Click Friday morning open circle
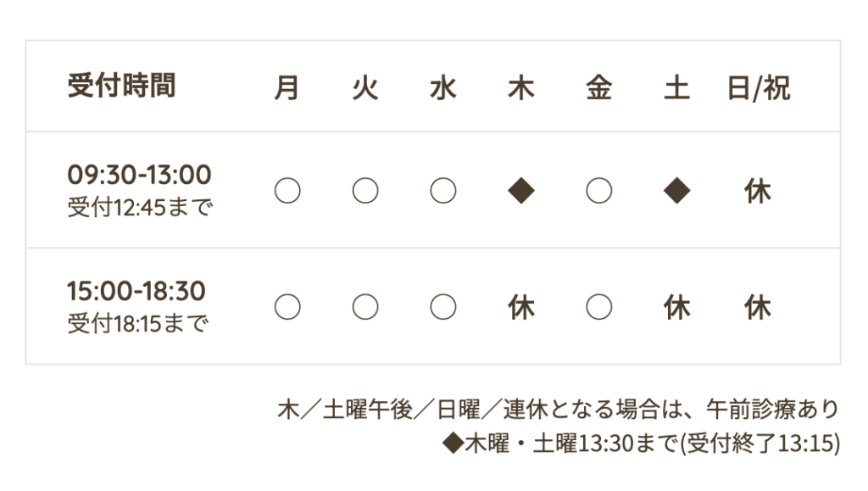Viewport: 868px width, 491px height. 598,192
